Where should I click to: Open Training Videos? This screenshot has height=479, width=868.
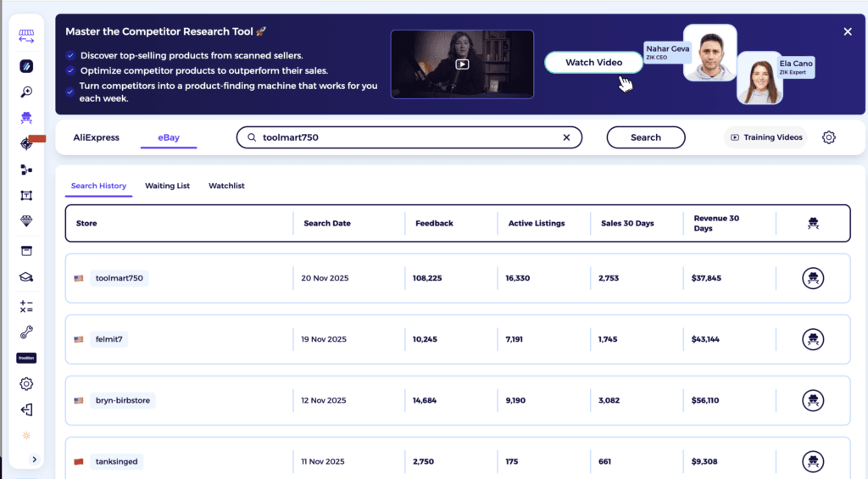(x=766, y=137)
